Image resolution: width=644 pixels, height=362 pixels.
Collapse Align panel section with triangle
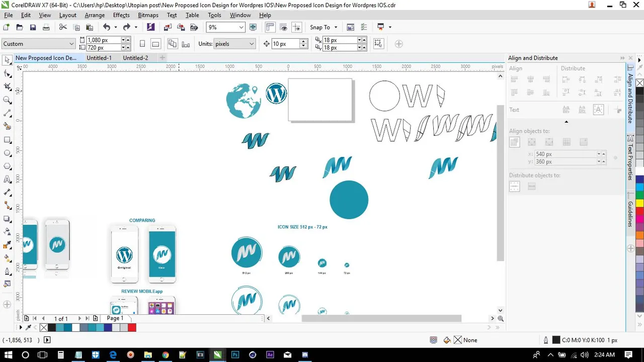coord(566,122)
